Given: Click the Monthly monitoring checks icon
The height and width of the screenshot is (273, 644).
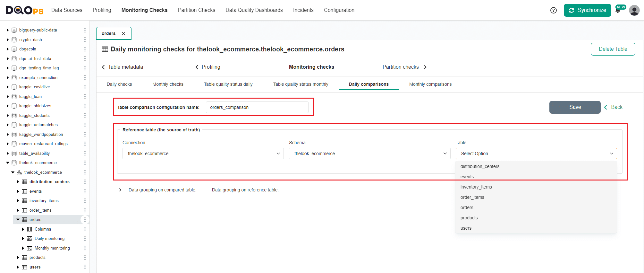Looking at the screenshot, I should pos(30,248).
